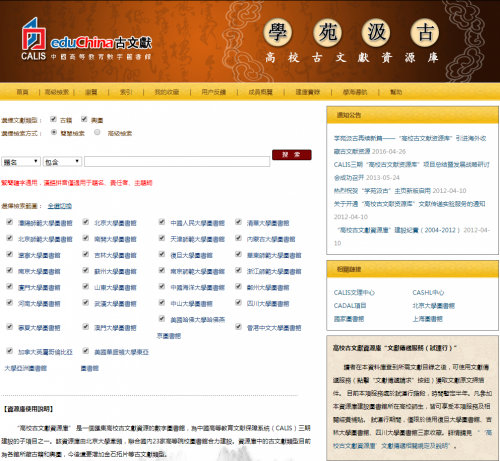Open the 題名 search field dropdown

pyautogui.click(x=21, y=162)
